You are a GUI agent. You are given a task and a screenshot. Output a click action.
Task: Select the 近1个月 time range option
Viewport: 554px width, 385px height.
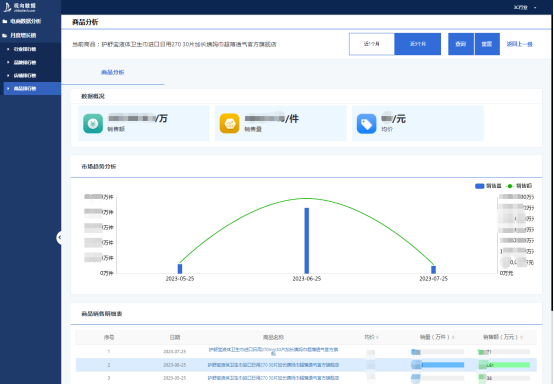(372, 44)
